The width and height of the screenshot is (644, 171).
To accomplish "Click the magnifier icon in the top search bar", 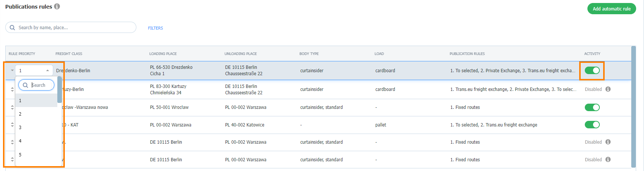I will click(12, 28).
